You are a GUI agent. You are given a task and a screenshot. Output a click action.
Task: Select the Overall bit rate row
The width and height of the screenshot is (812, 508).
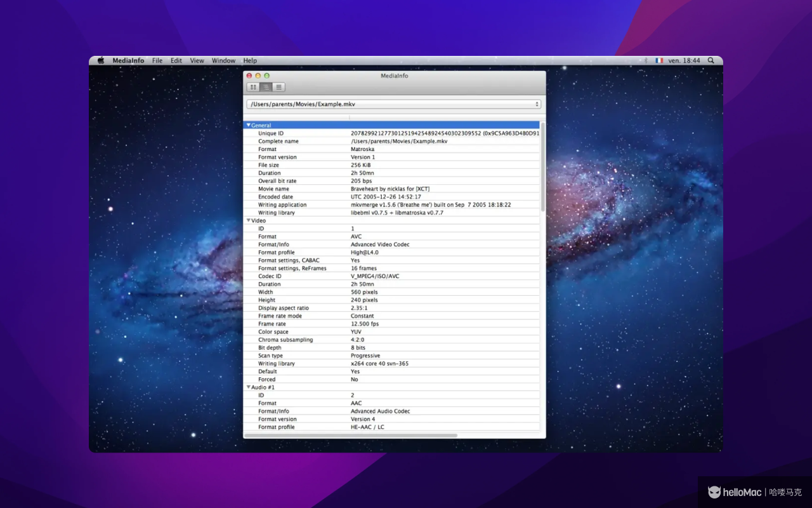(392, 181)
